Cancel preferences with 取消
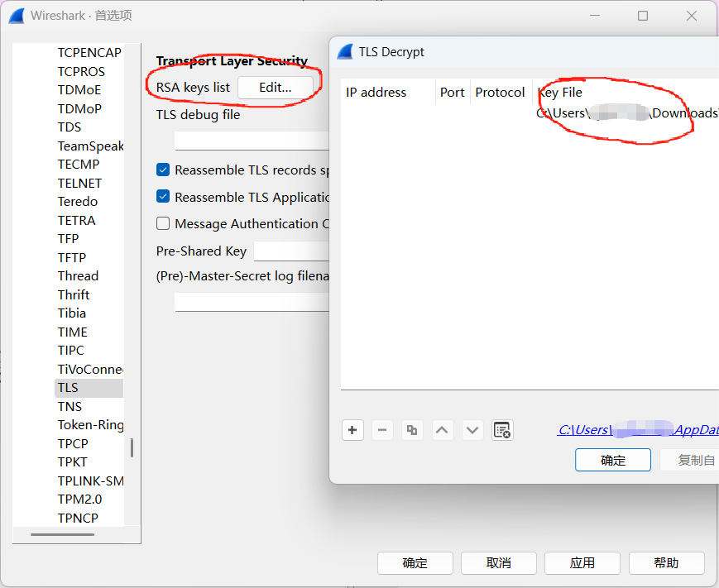 coord(498,563)
